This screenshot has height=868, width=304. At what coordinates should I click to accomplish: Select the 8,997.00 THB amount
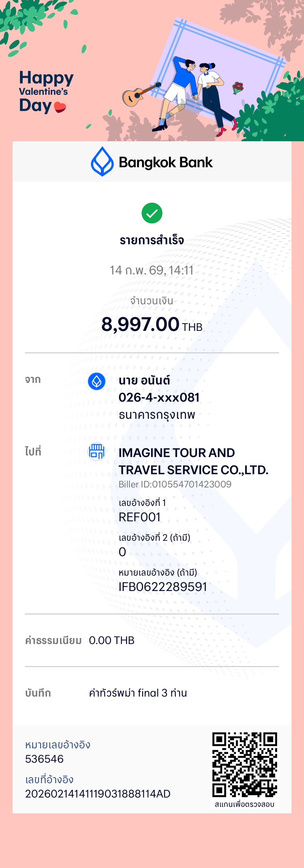click(x=151, y=324)
